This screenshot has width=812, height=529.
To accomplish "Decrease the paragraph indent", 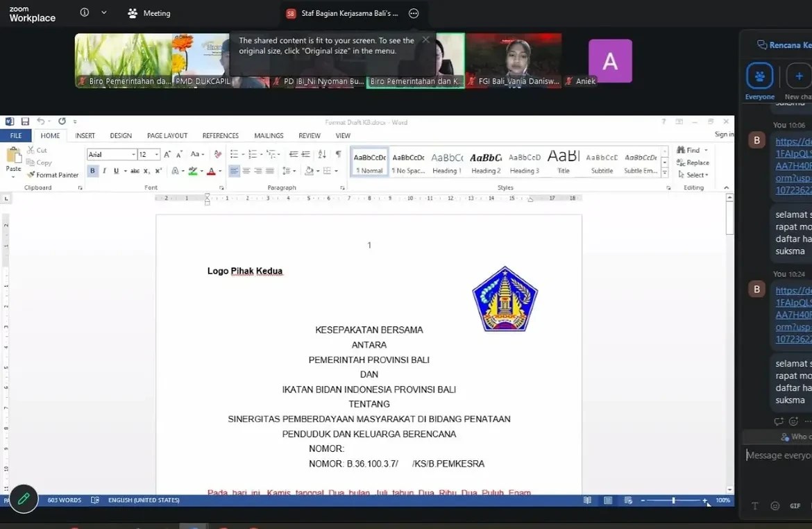I will click(293, 154).
